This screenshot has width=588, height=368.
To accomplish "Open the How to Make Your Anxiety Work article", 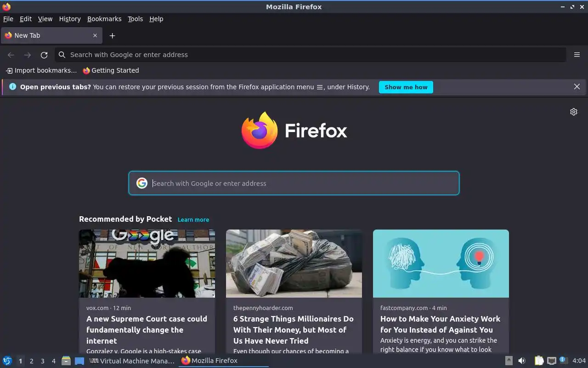I will 440,324.
